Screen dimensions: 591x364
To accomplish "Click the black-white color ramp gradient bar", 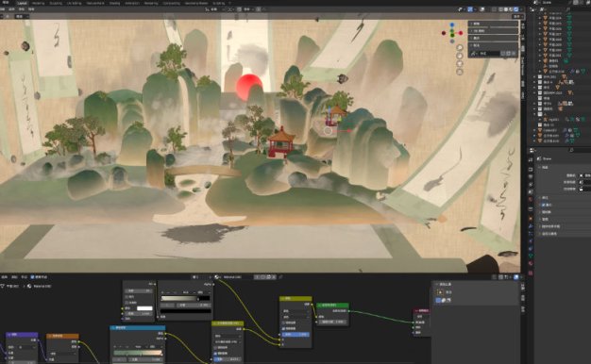I will pos(185,299).
